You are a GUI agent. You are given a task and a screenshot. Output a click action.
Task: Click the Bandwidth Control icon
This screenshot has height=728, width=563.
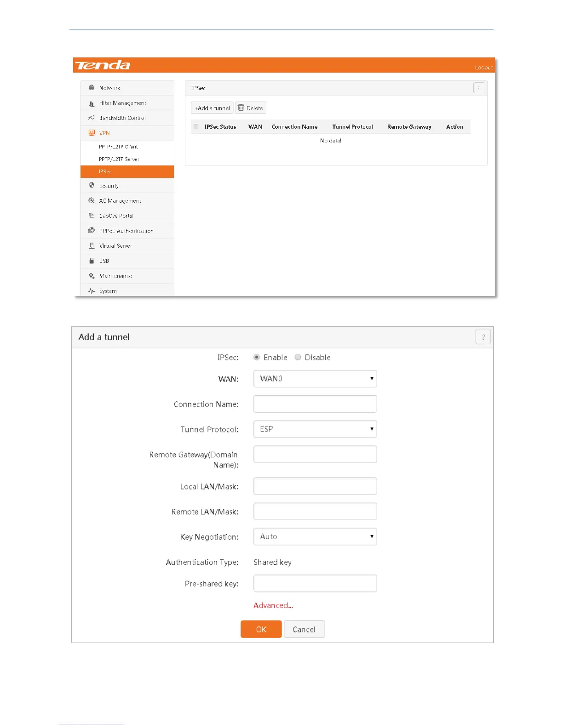coord(92,118)
